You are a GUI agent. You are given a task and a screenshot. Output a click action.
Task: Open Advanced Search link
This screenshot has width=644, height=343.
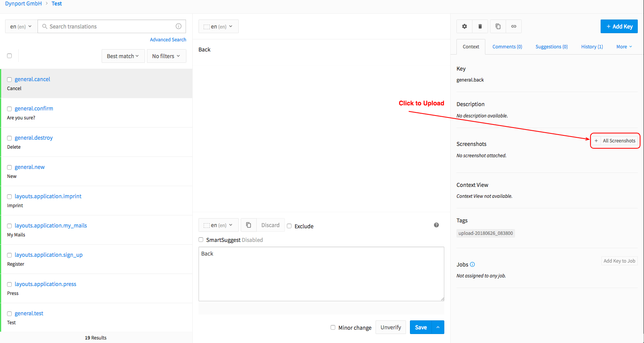pyautogui.click(x=168, y=40)
